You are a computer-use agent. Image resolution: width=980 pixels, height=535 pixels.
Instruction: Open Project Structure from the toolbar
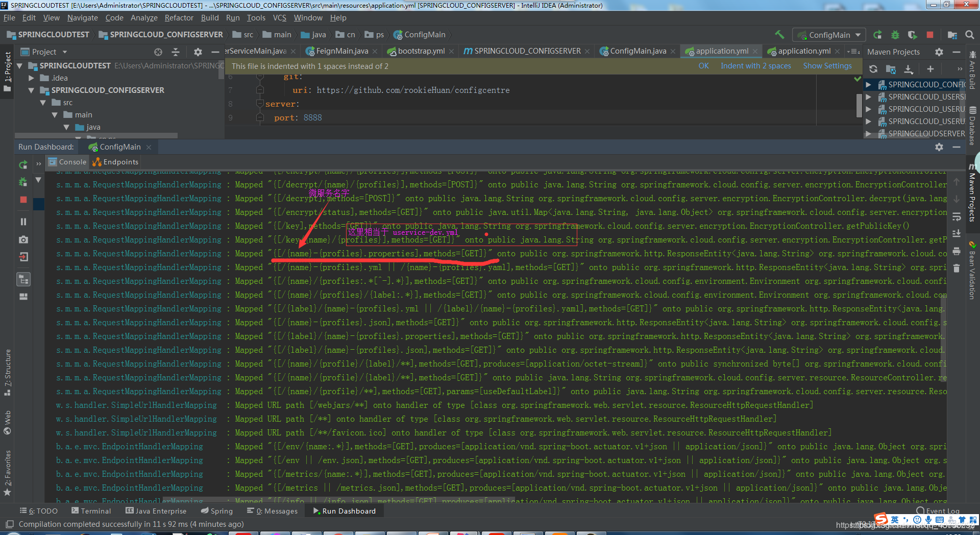[x=952, y=35]
